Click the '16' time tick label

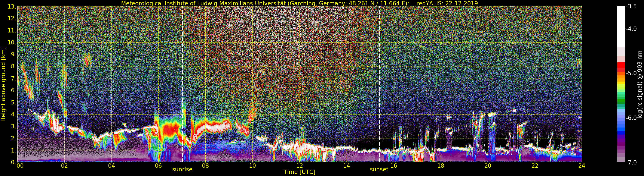pos(393,166)
